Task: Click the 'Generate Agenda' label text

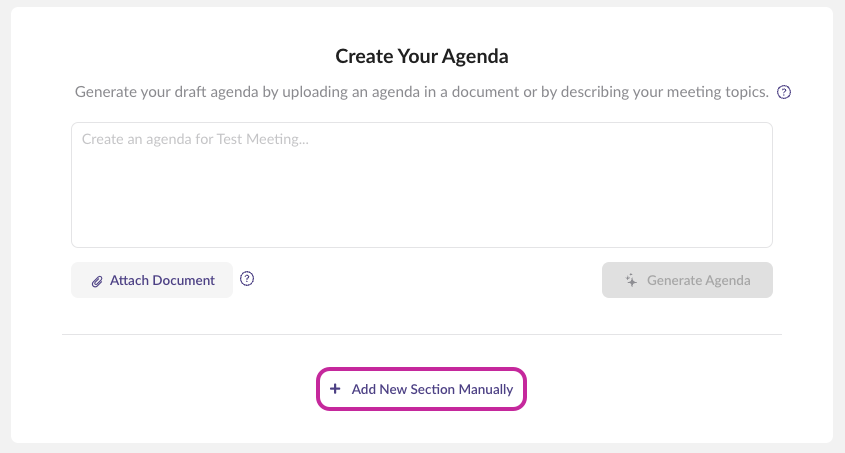Action: [x=698, y=280]
